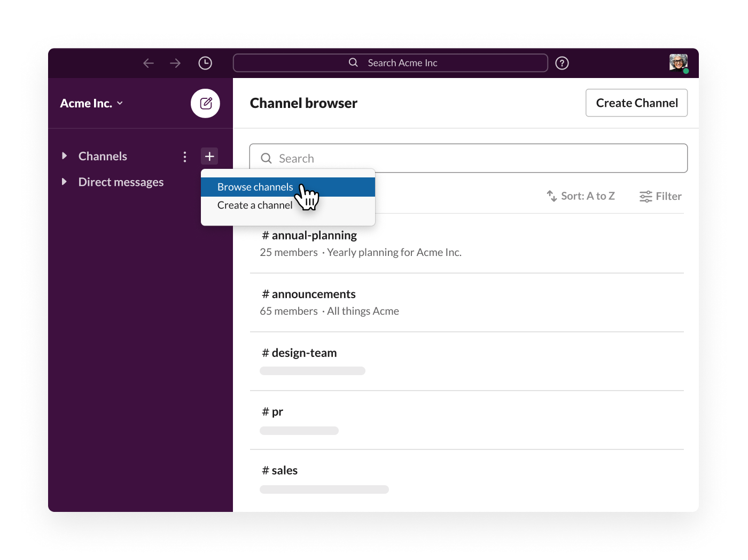This screenshot has width=748, height=560.
Task: Click the design-team placeholder loading bar
Action: (x=313, y=370)
